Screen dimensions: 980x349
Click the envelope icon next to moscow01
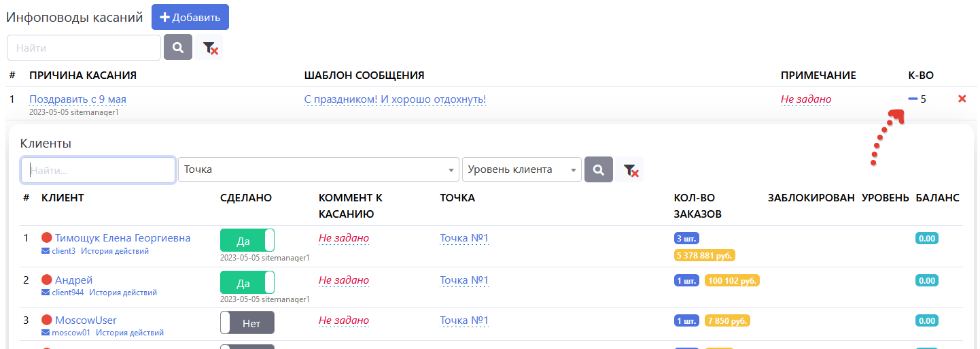coord(46,333)
